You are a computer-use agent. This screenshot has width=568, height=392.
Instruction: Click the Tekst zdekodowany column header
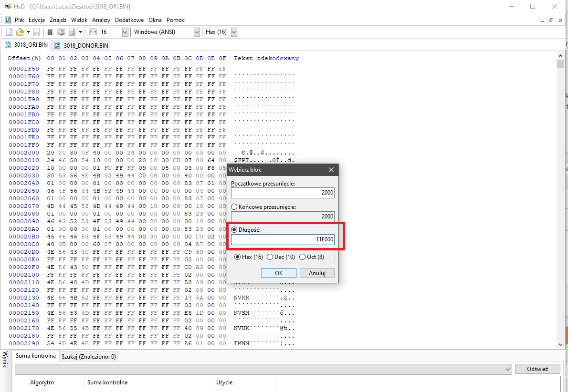266,58
